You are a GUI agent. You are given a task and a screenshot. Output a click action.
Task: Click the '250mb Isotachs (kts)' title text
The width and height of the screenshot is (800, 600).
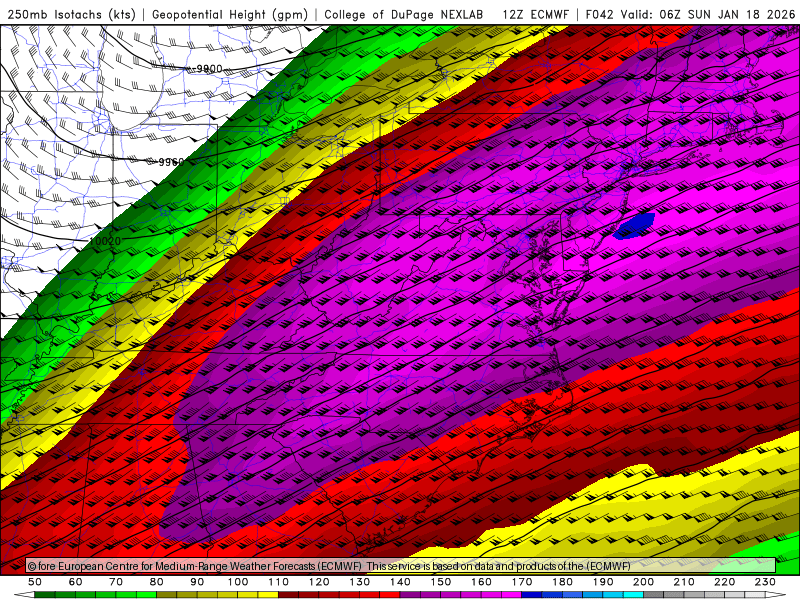pyautogui.click(x=71, y=14)
